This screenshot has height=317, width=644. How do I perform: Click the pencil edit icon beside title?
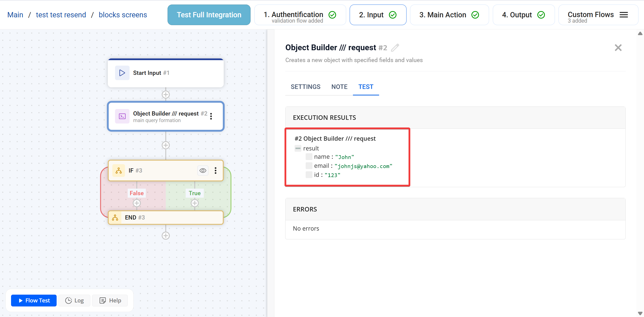395,47
